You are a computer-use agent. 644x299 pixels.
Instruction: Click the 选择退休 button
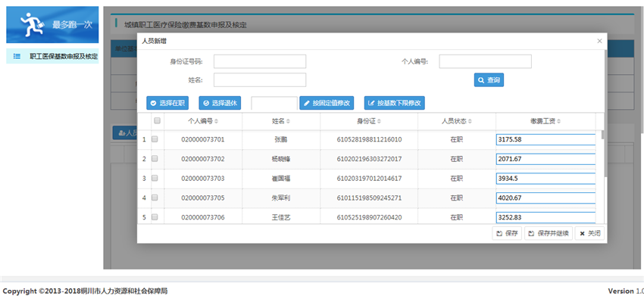click(220, 103)
